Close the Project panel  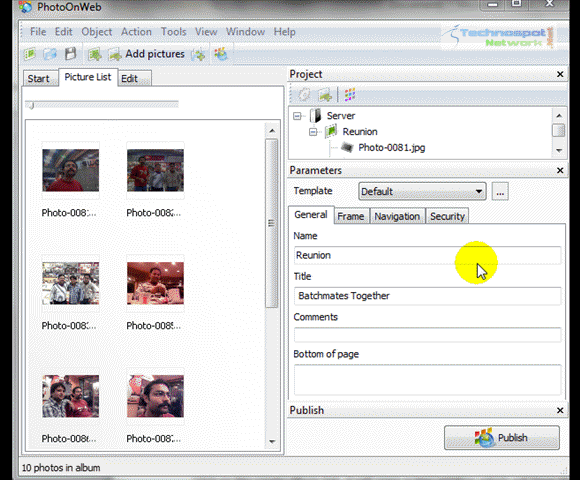tap(560, 74)
